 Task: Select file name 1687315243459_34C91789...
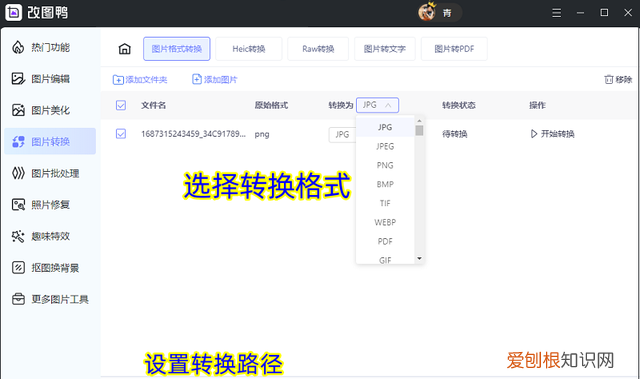click(x=193, y=134)
